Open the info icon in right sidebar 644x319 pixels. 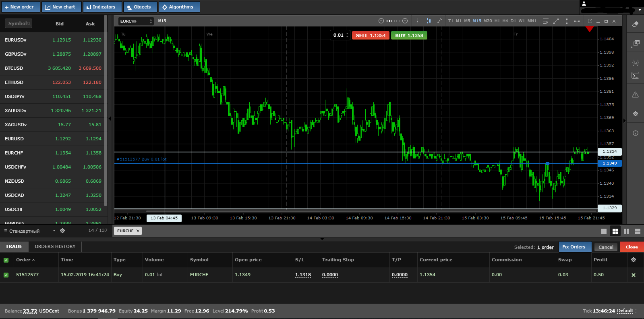pos(636,133)
